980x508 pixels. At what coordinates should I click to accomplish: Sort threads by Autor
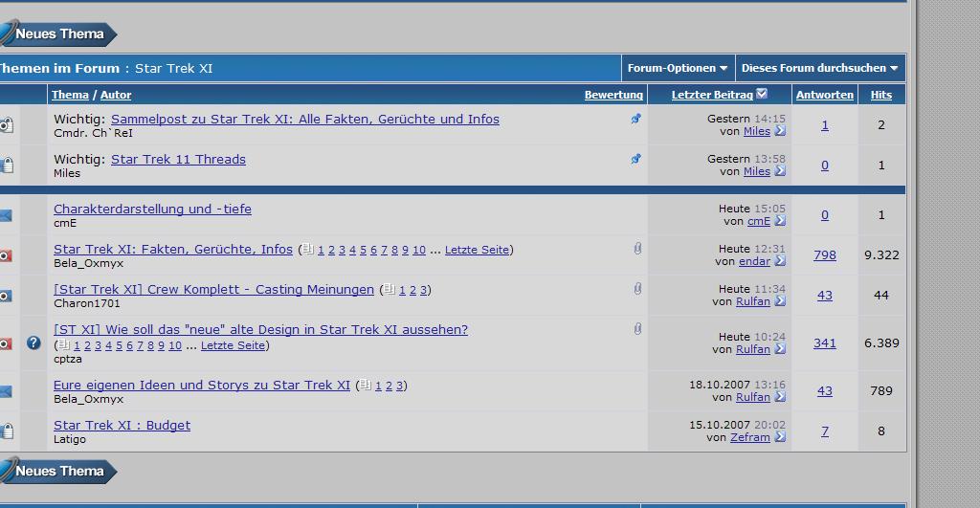(116, 95)
